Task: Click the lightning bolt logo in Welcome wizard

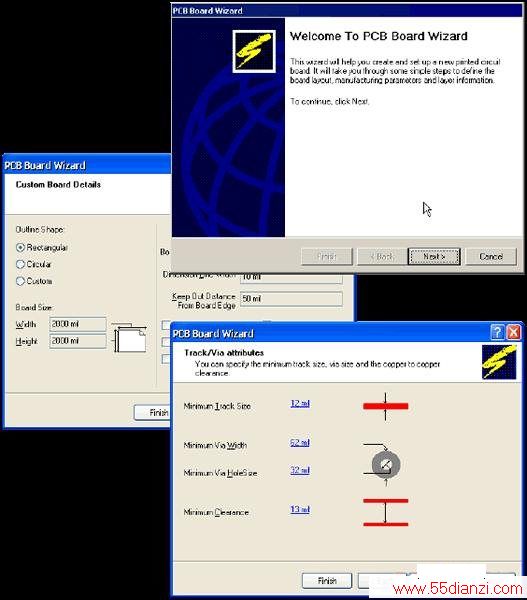Action: click(x=254, y=51)
